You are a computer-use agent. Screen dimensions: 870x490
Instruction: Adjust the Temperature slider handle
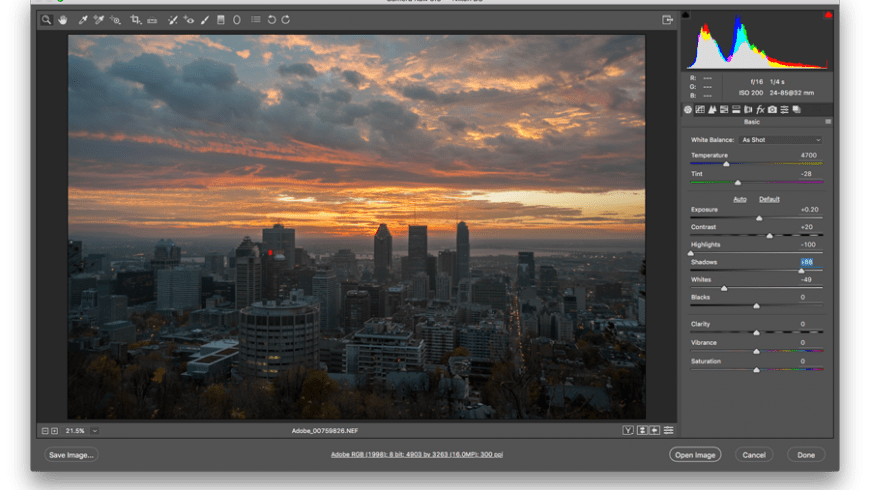(726, 164)
